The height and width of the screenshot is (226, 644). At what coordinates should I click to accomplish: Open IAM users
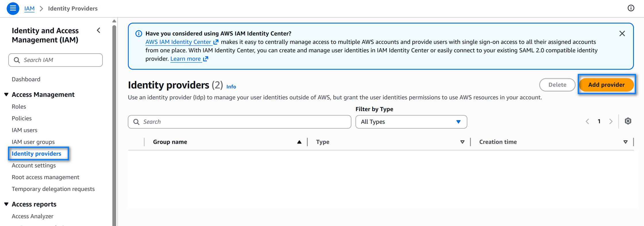pyautogui.click(x=24, y=130)
